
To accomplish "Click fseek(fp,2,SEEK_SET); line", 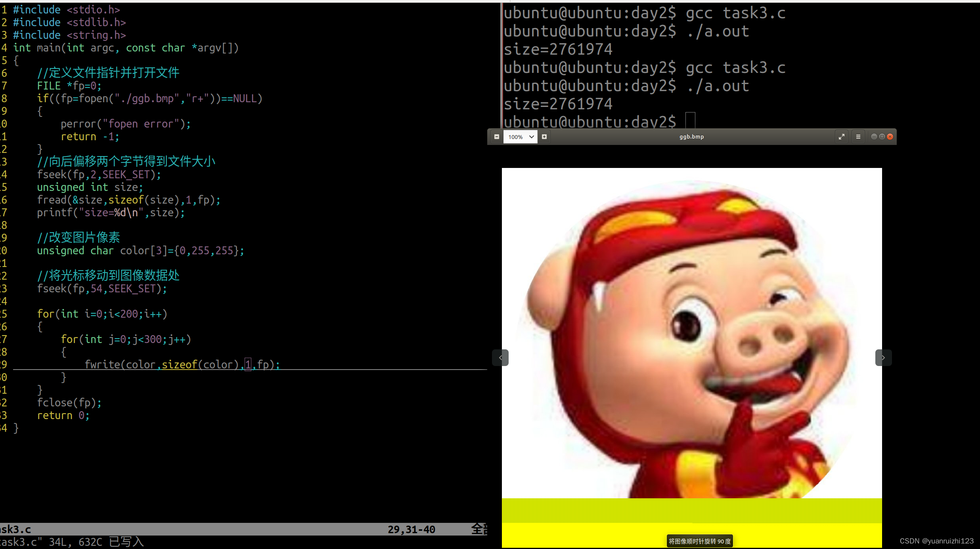I will pyautogui.click(x=99, y=175).
